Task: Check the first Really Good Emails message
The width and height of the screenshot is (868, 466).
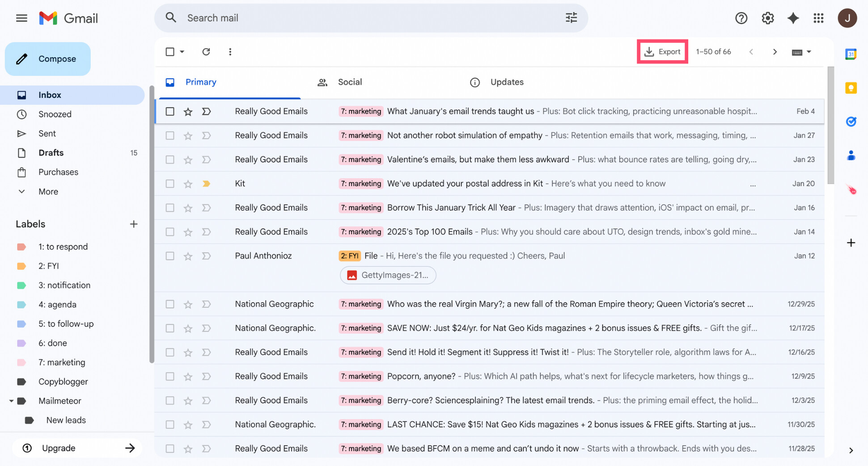Action: pos(169,111)
